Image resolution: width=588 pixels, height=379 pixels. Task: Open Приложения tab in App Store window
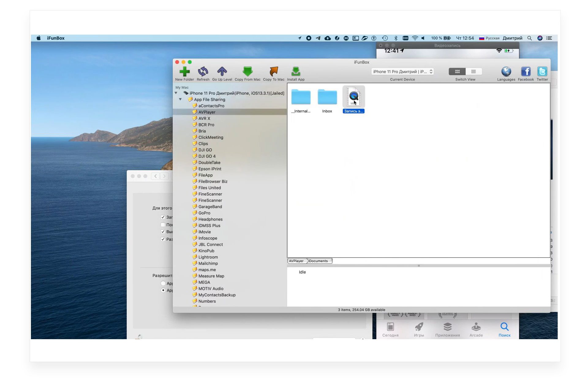pyautogui.click(x=447, y=330)
